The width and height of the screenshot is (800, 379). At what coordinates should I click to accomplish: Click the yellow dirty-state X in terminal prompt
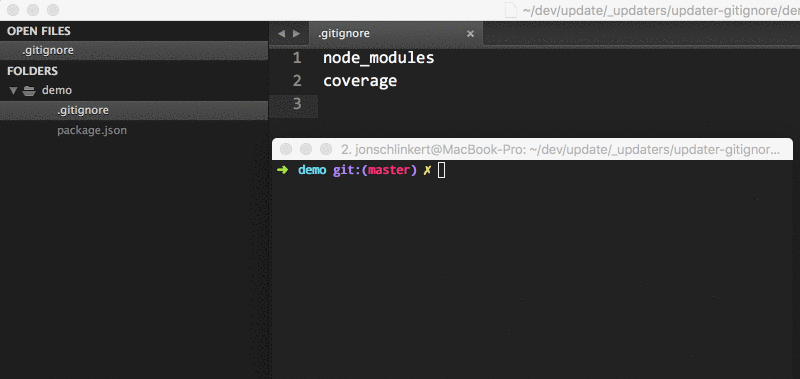(428, 170)
